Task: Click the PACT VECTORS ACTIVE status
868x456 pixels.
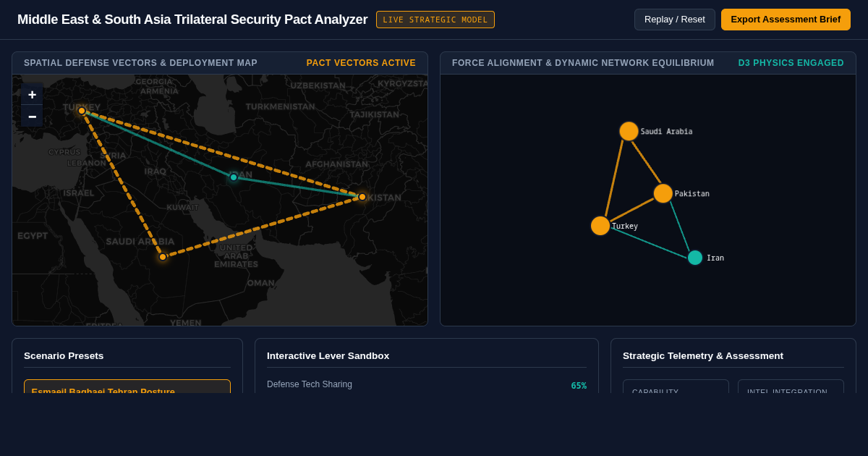Action: 361,63
